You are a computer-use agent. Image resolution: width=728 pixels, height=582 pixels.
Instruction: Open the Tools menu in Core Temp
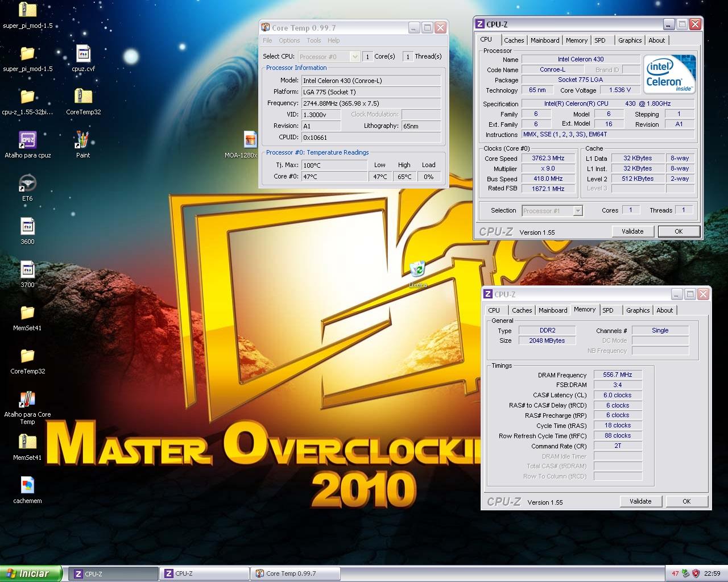tap(314, 40)
